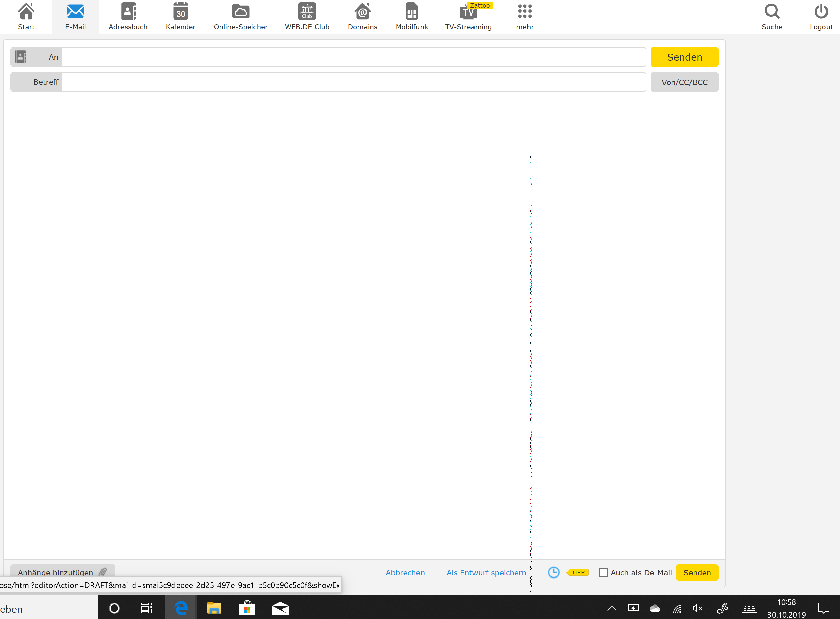Expand the mehr navigation menu
This screenshot has width=840, height=619.
click(526, 16)
